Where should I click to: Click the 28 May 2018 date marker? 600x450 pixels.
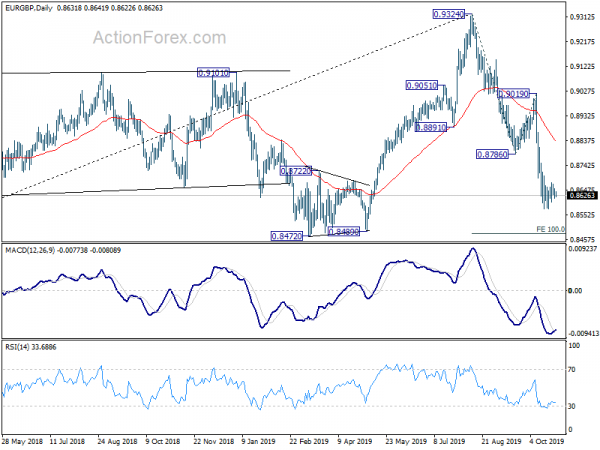tap(22, 441)
